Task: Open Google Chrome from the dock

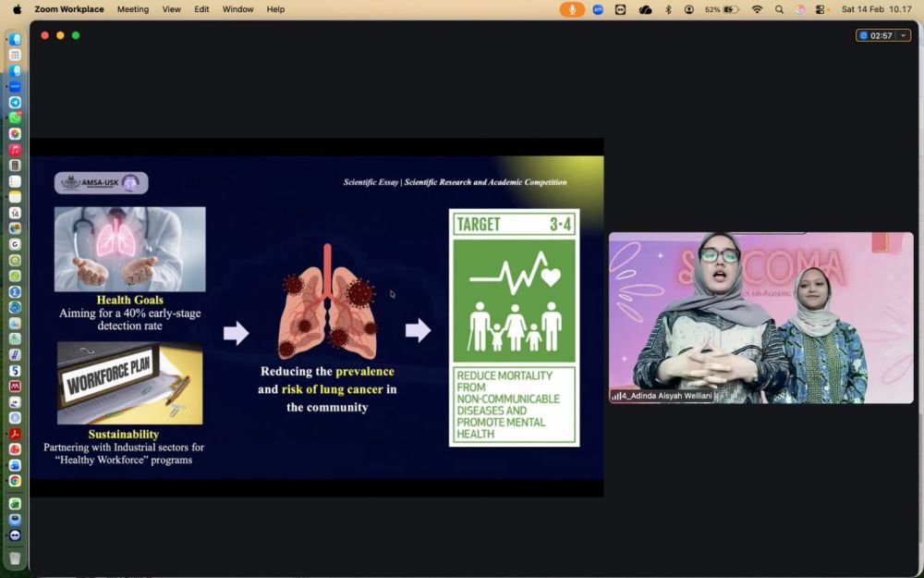Action: (x=15, y=481)
